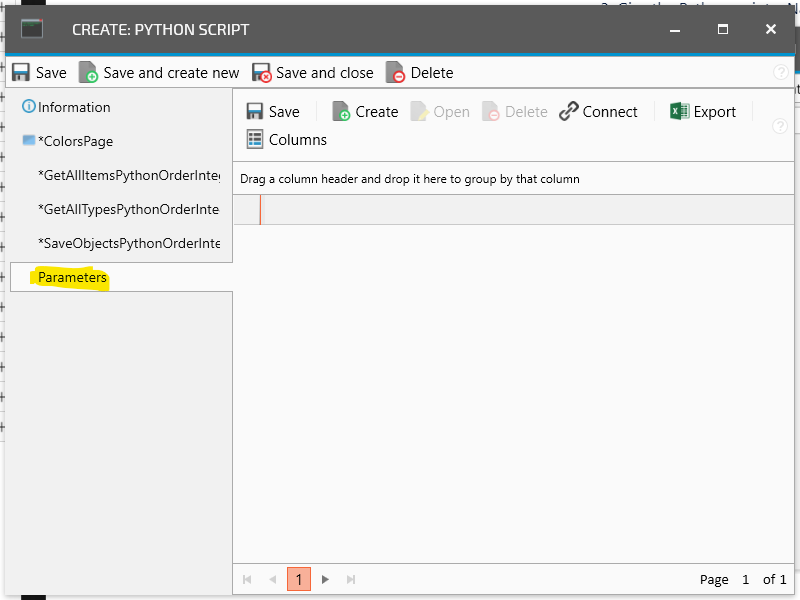Select *SaveObjectsPythonOrderInte tab

coord(128,243)
